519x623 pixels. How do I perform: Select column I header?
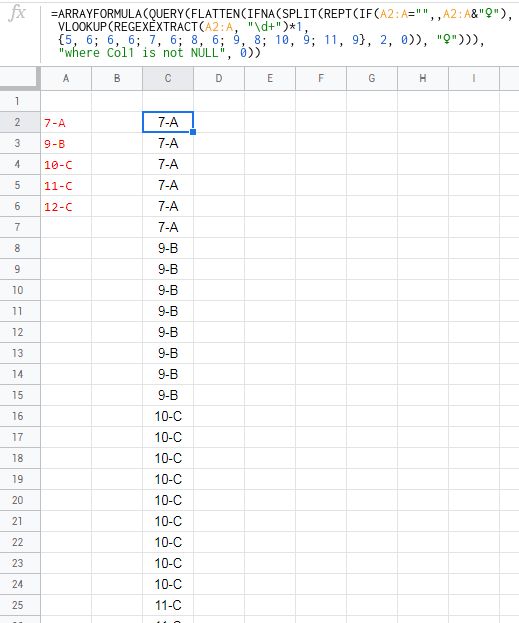coord(474,78)
